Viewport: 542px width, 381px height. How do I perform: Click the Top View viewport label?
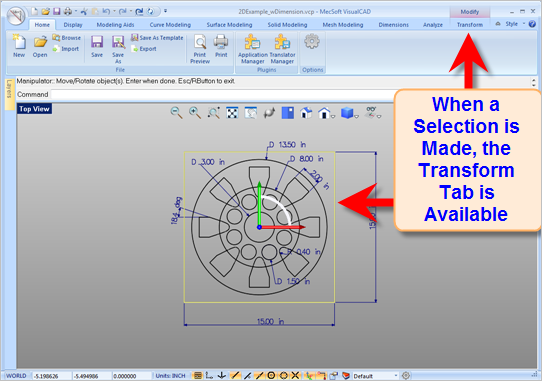click(x=34, y=109)
